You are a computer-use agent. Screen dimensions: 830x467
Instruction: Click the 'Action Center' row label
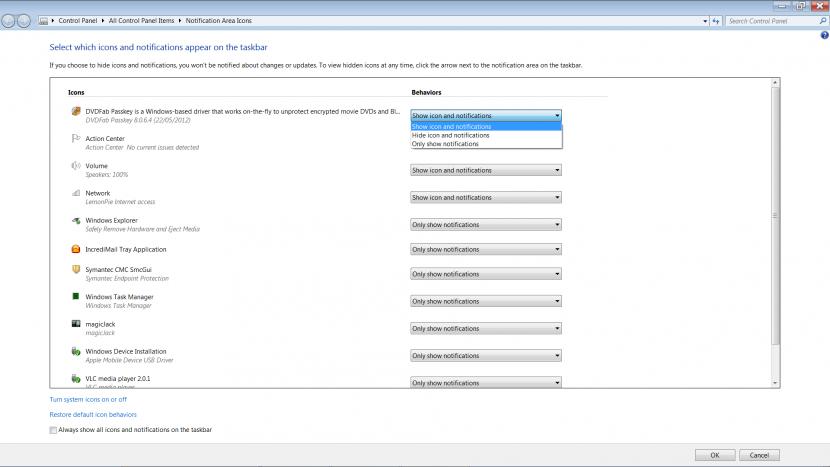(105, 138)
